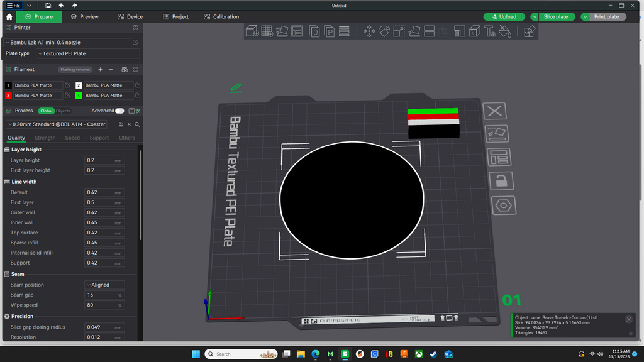The image size is (644, 362).
Task: Expand the Seam position Aligned dropdown
Action: (x=105, y=285)
